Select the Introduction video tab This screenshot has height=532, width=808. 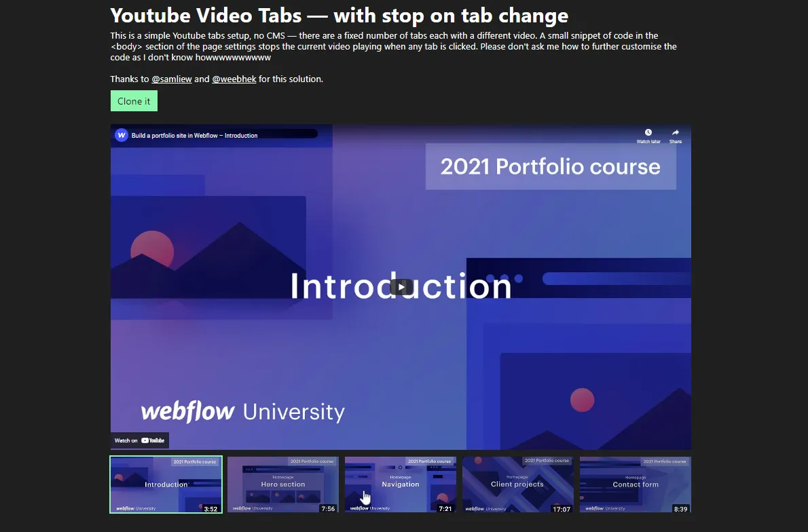tap(166, 484)
